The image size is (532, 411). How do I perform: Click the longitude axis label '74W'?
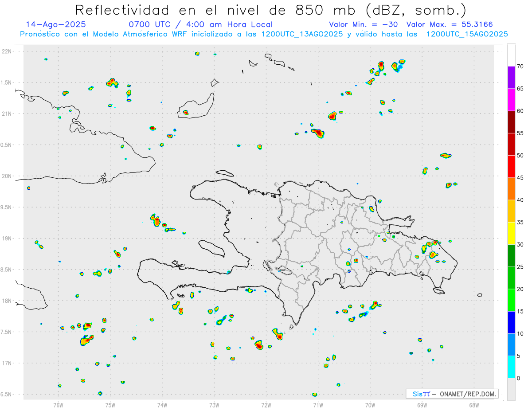pos(162,405)
